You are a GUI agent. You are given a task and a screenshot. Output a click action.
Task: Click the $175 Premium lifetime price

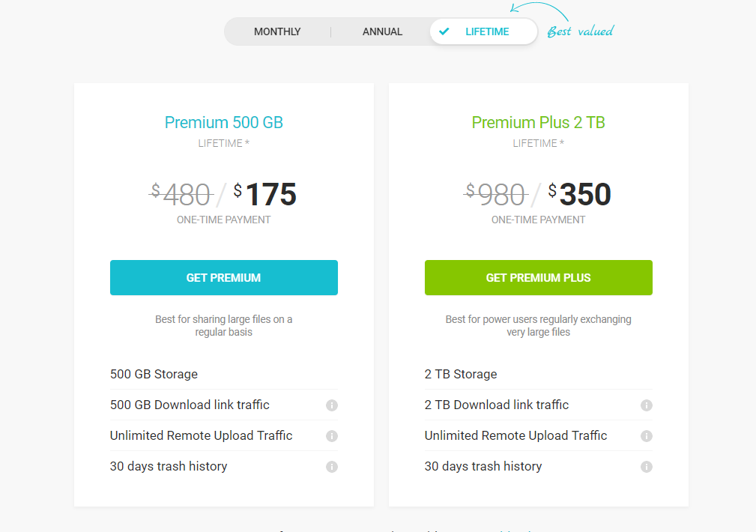pos(264,195)
